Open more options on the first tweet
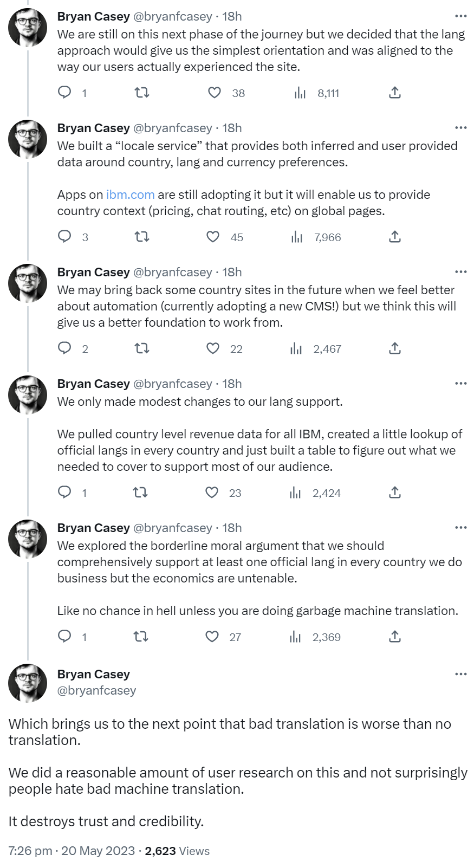474x868 pixels. coord(460,16)
